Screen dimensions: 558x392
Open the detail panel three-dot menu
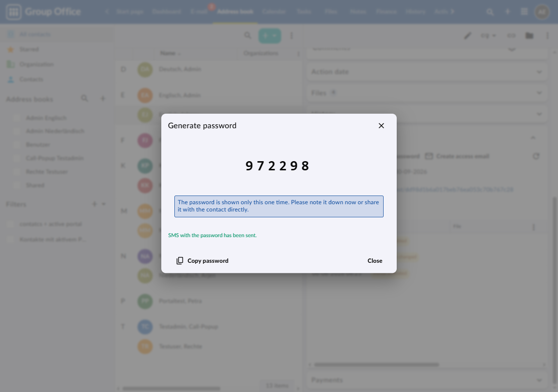pyautogui.click(x=547, y=36)
